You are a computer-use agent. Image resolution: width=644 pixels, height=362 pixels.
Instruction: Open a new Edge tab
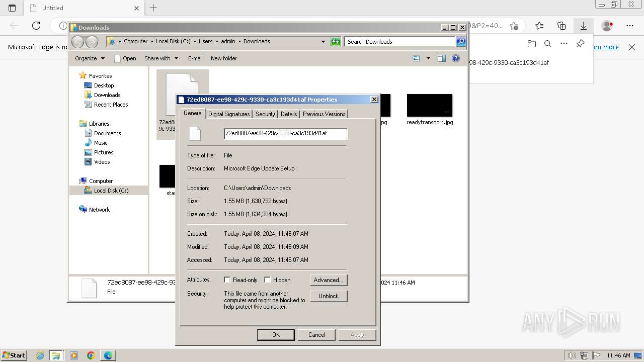click(x=153, y=8)
